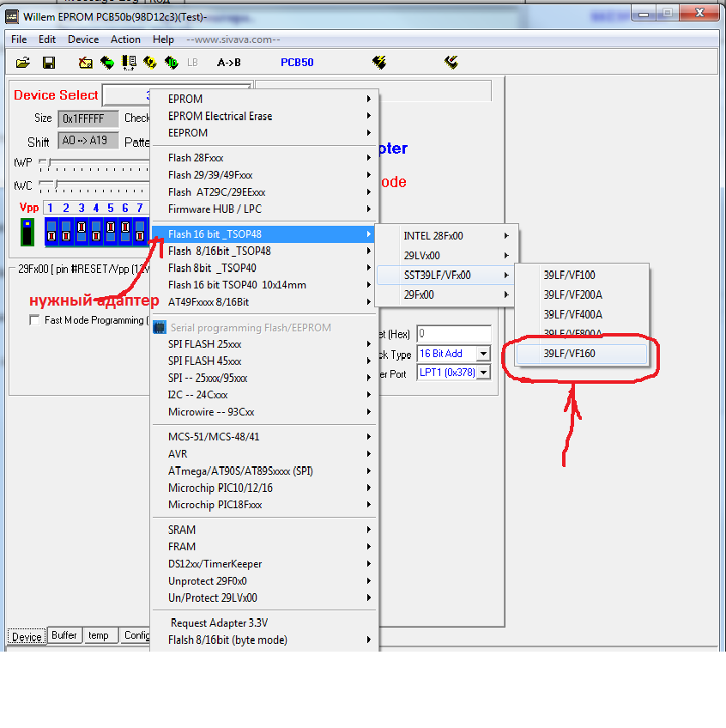
Task: Click the first hardware test chip icon
Action: 379,62
